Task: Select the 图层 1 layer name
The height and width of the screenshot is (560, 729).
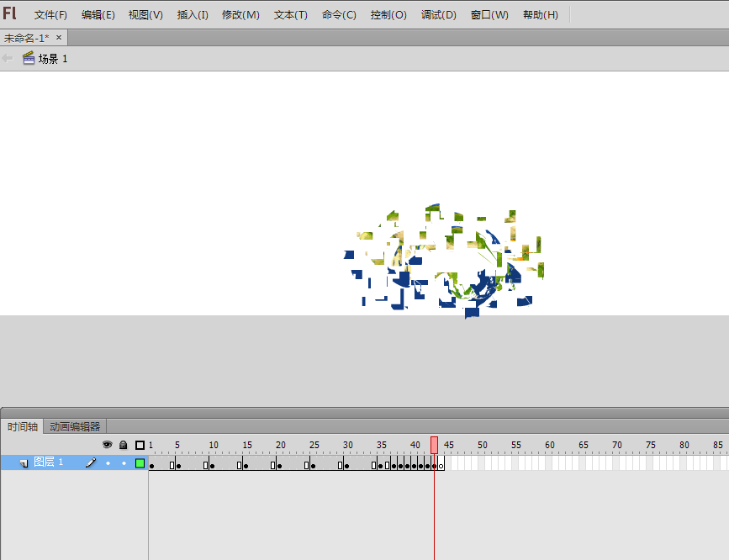Action: pos(49,462)
